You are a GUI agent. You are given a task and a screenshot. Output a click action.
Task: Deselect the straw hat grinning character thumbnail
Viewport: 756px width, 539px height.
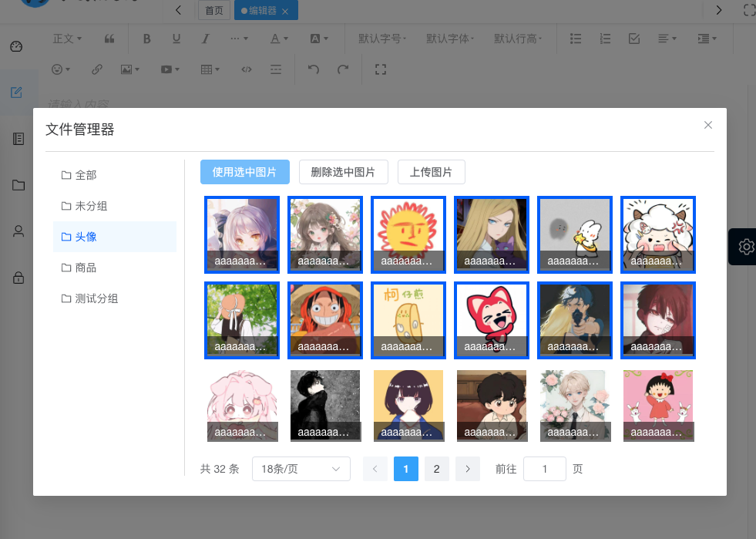click(325, 321)
